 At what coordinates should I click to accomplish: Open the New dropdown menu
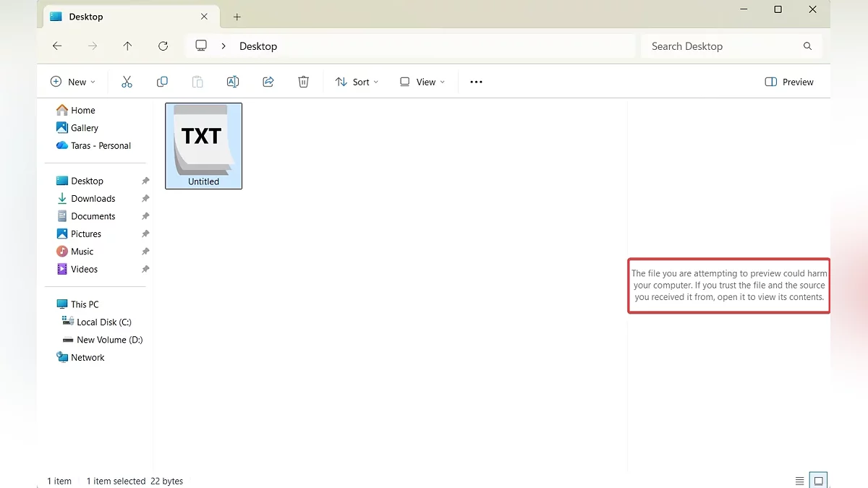[x=72, y=82]
